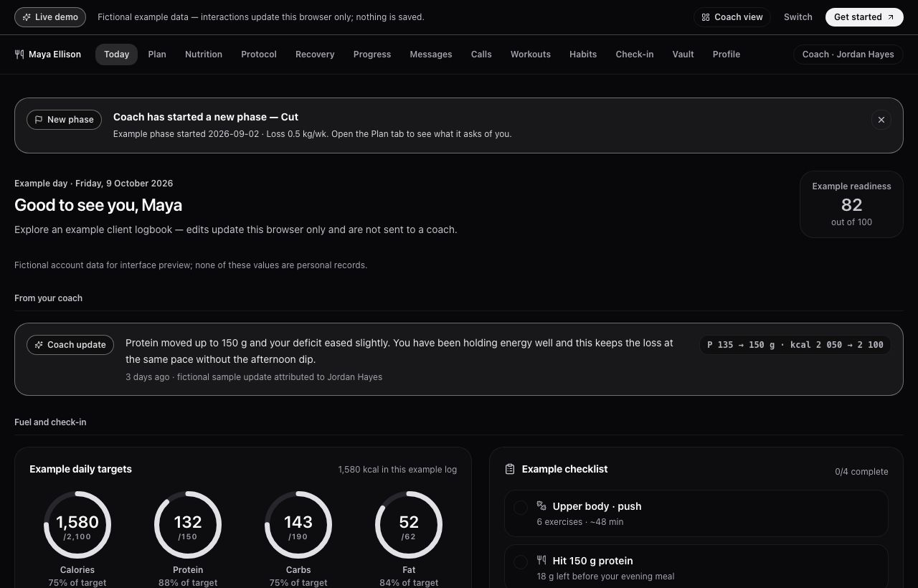The image size is (918, 588).
Task: Click the clipboard icon beside Example checklist
Action: click(510, 469)
